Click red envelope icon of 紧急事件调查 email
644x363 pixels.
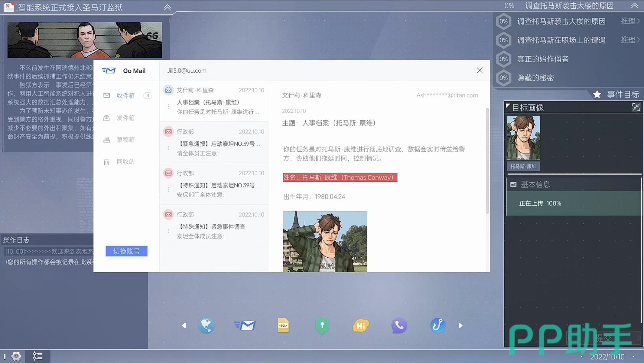click(168, 214)
